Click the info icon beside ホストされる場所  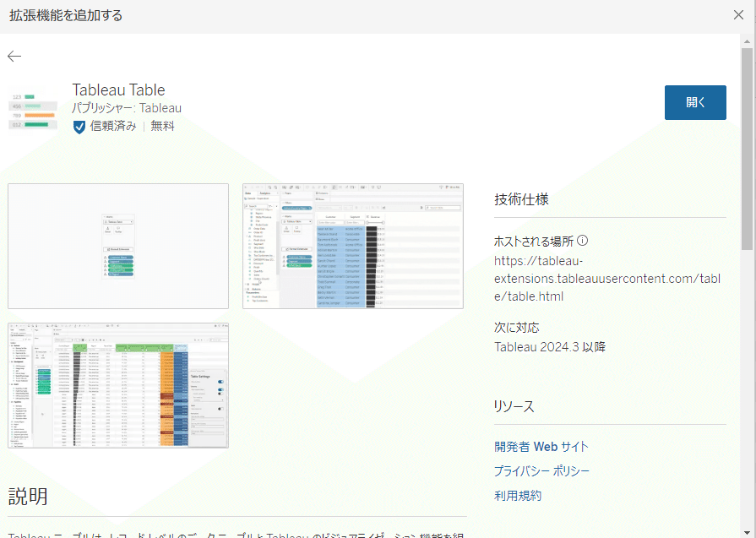583,240
